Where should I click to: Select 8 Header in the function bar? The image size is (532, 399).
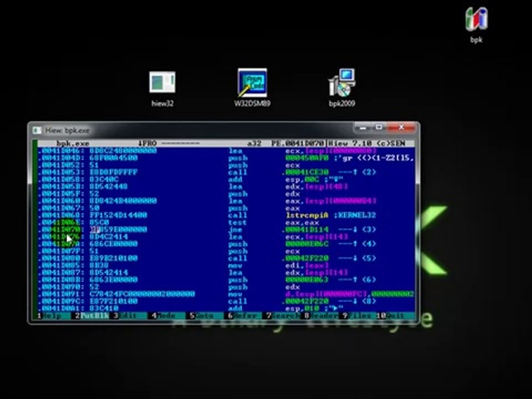coord(321,316)
